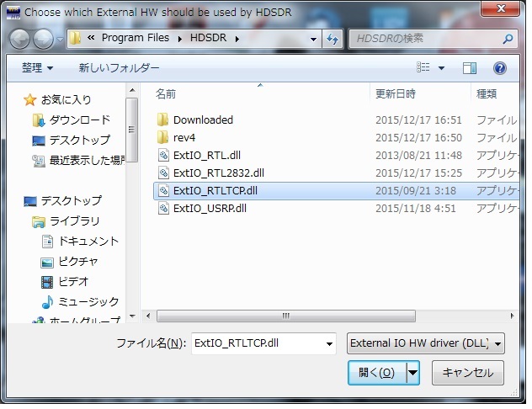The width and height of the screenshot is (532, 409).
Task: Click file list horizontal scroll left arrow
Action: point(148,316)
